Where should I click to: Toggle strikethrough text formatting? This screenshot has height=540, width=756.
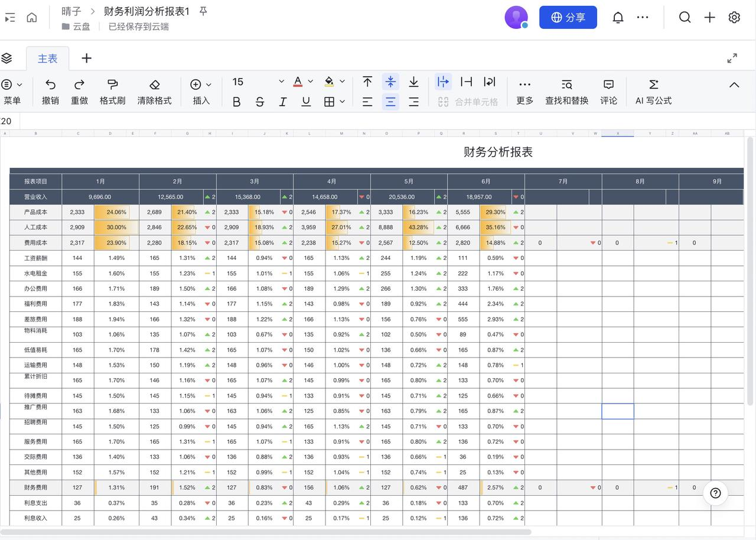click(260, 102)
